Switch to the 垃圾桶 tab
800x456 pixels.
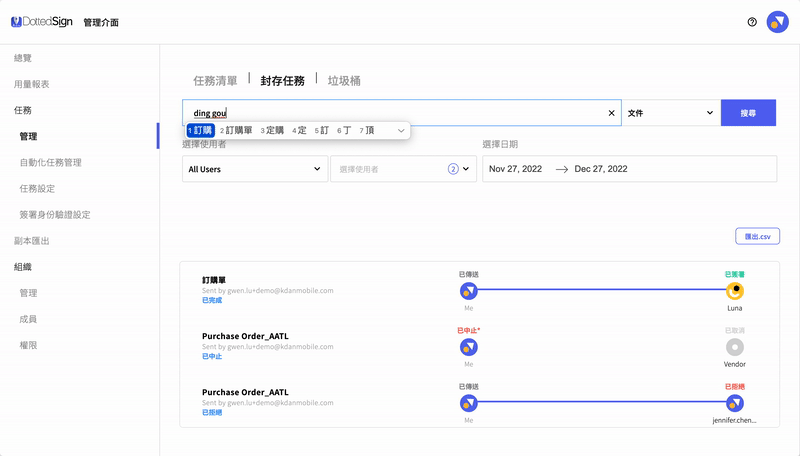tap(344, 81)
